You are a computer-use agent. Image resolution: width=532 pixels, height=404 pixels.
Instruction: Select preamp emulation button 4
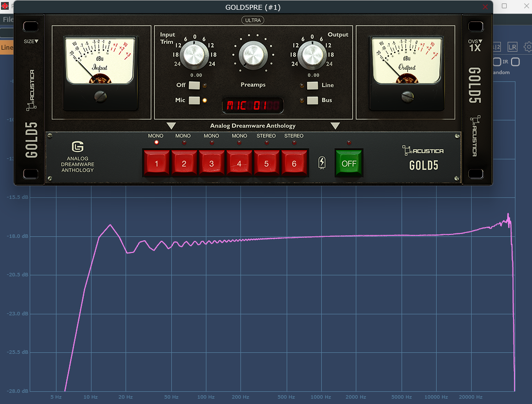[x=239, y=163]
